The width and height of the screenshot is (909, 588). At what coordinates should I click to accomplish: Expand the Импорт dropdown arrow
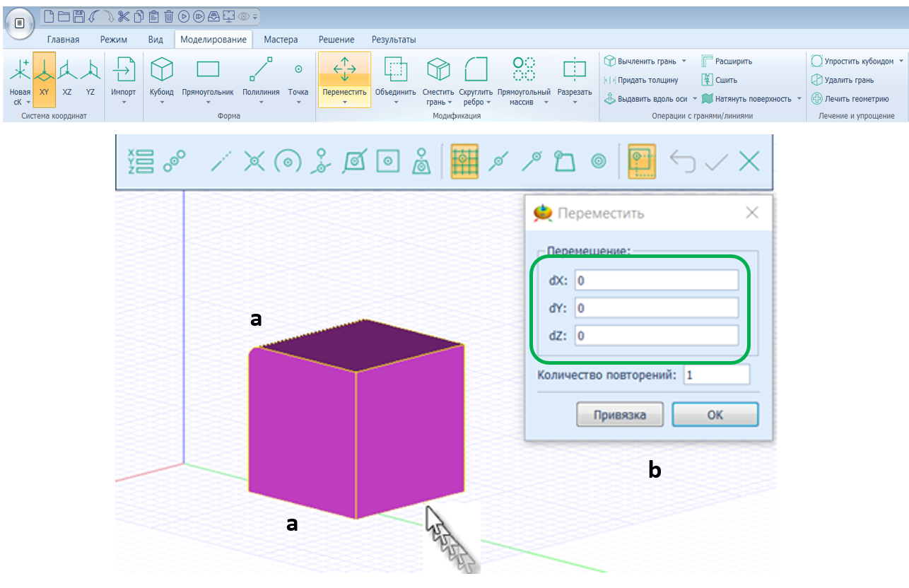pos(124,102)
